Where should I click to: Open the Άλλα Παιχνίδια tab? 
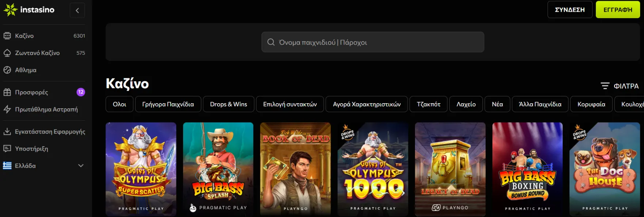(x=540, y=104)
